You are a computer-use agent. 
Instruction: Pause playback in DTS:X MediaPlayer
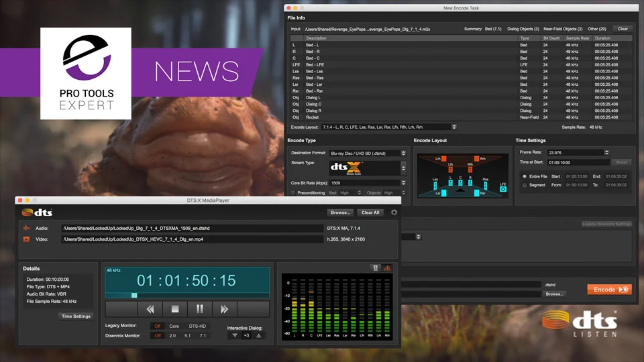200,309
